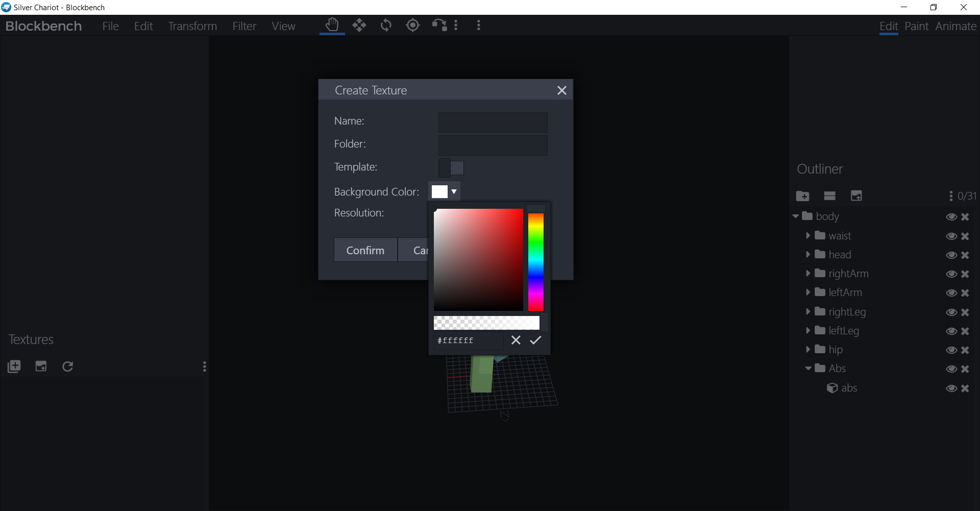Switch to the Paint tab
This screenshot has height=511, width=980.
coord(916,26)
